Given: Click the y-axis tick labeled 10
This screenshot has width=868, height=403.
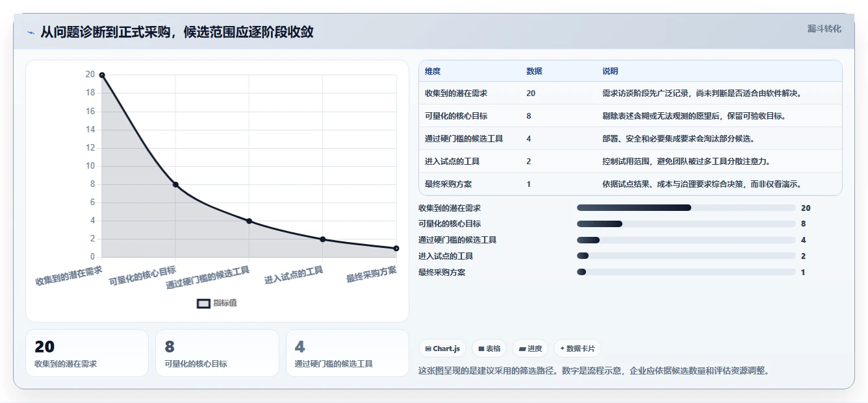Looking at the screenshot, I should (90, 165).
